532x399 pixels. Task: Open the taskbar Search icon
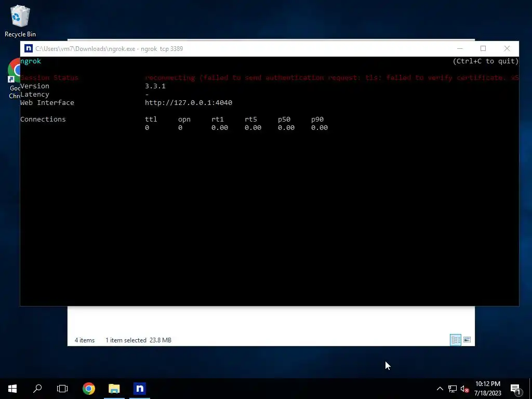(37, 389)
